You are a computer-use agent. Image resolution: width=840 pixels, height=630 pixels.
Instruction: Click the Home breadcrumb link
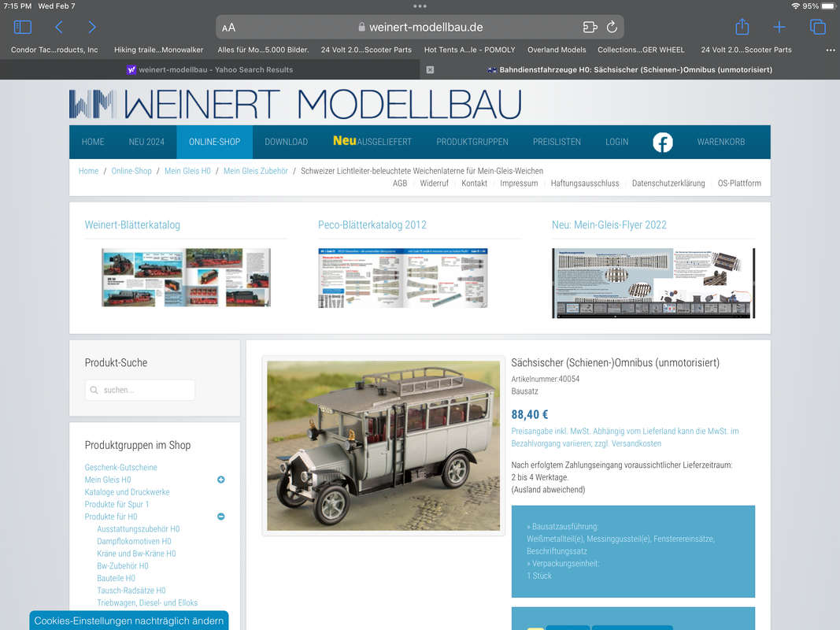click(88, 171)
